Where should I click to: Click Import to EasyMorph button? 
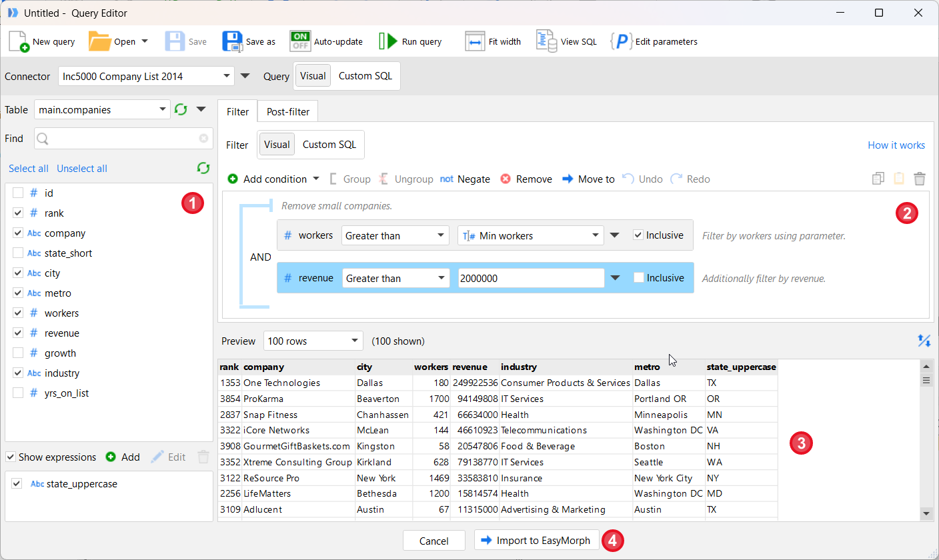[537, 541]
